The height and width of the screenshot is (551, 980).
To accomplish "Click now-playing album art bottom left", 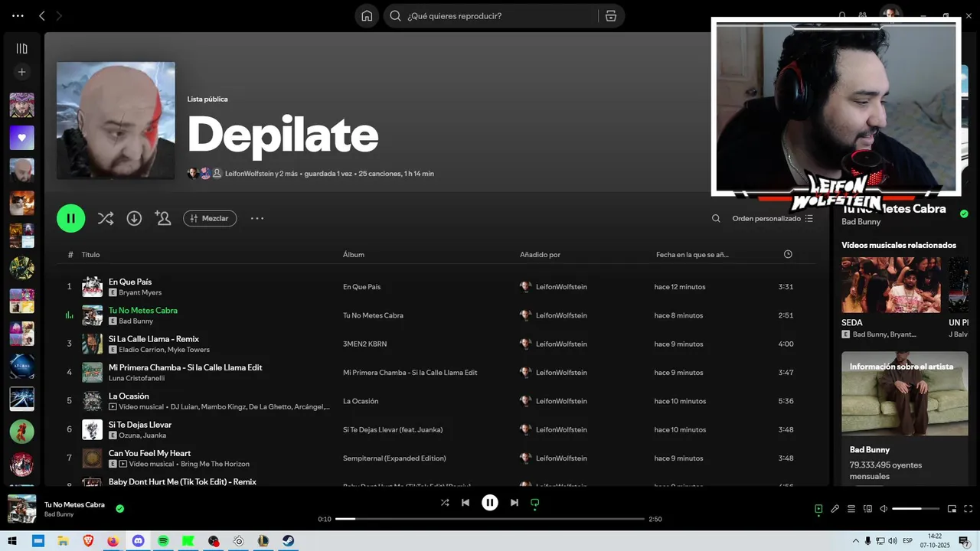I will (21, 509).
